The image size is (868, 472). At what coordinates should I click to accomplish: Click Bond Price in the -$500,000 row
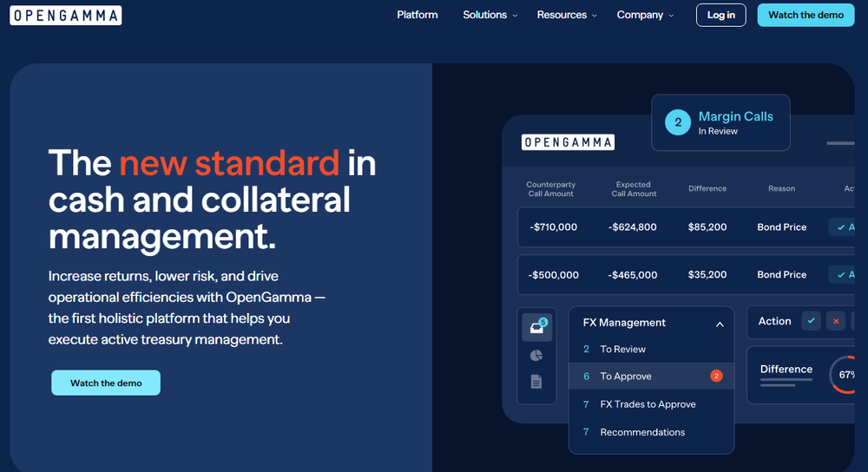click(x=782, y=274)
